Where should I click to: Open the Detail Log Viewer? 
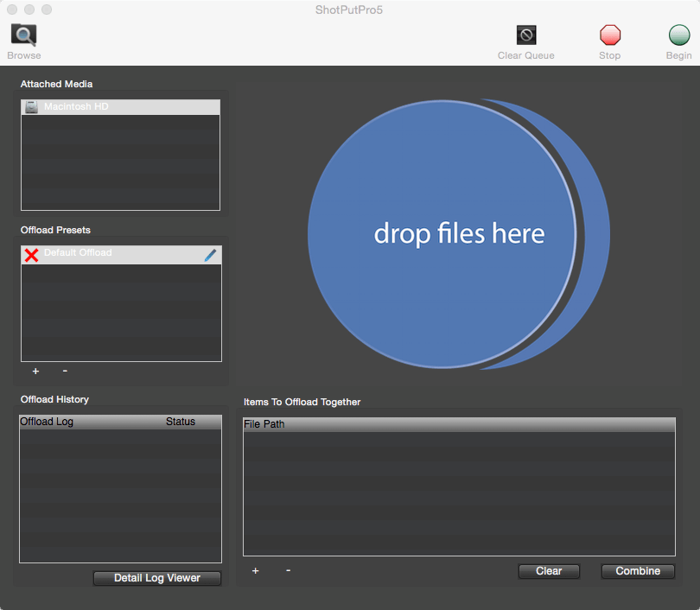point(157,578)
